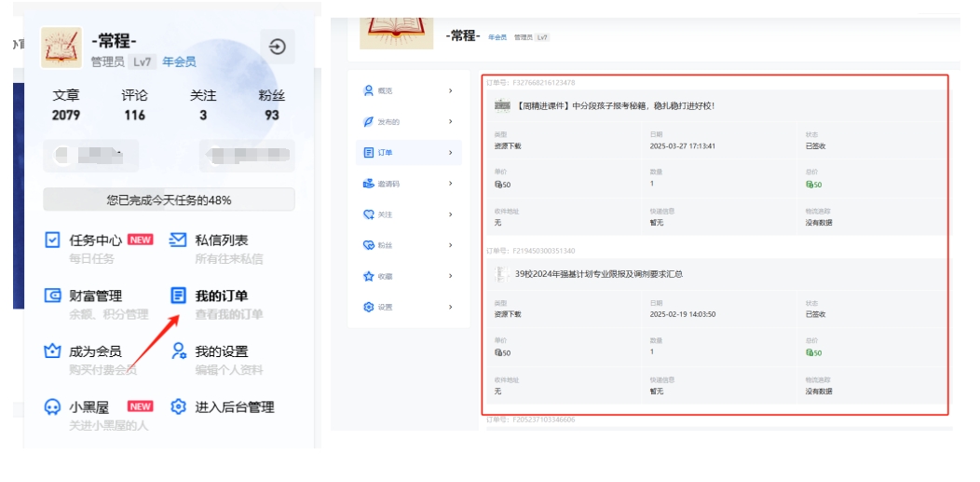Click the 粉丝 heart icon in sidebar
The image size is (980, 482).
click(369, 245)
